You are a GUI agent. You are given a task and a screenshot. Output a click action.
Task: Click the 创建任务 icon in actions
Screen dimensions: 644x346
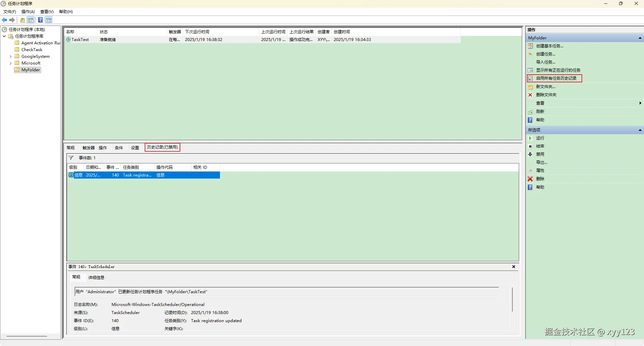[531, 54]
